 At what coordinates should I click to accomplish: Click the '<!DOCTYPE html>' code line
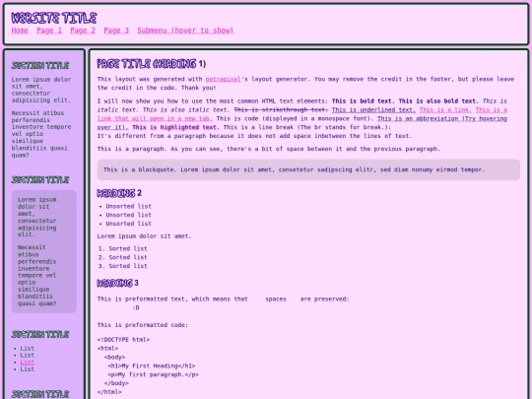[123, 340]
